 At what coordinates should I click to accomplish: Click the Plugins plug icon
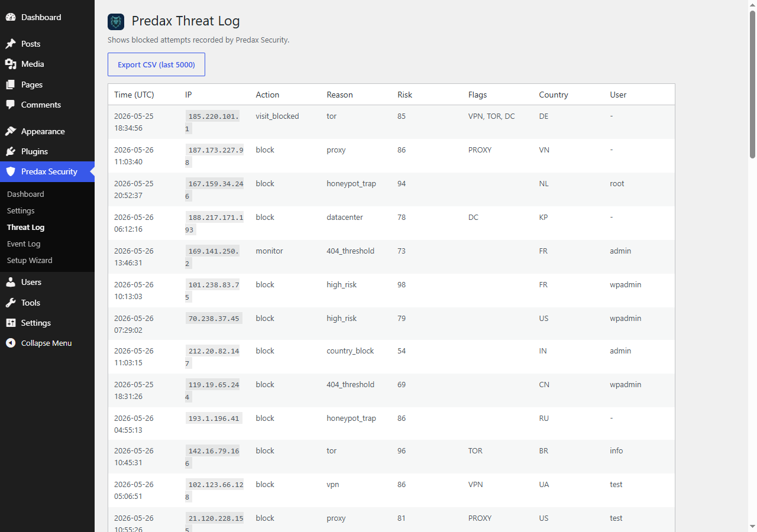point(11,151)
